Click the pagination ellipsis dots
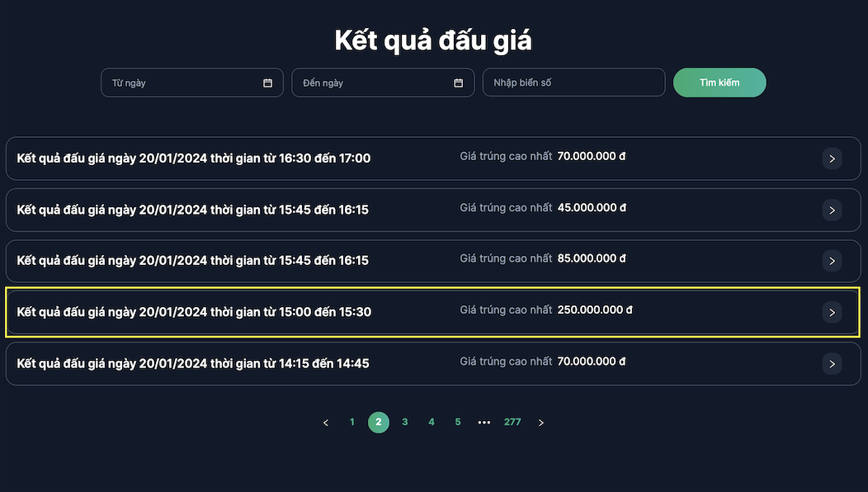The width and height of the screenshot is (868, 492). 484,423
